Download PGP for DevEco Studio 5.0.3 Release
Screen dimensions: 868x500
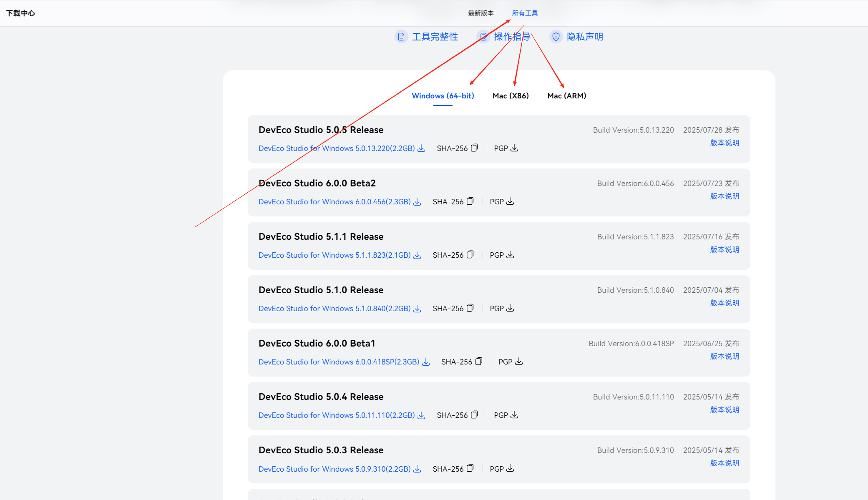pos(511,469)
